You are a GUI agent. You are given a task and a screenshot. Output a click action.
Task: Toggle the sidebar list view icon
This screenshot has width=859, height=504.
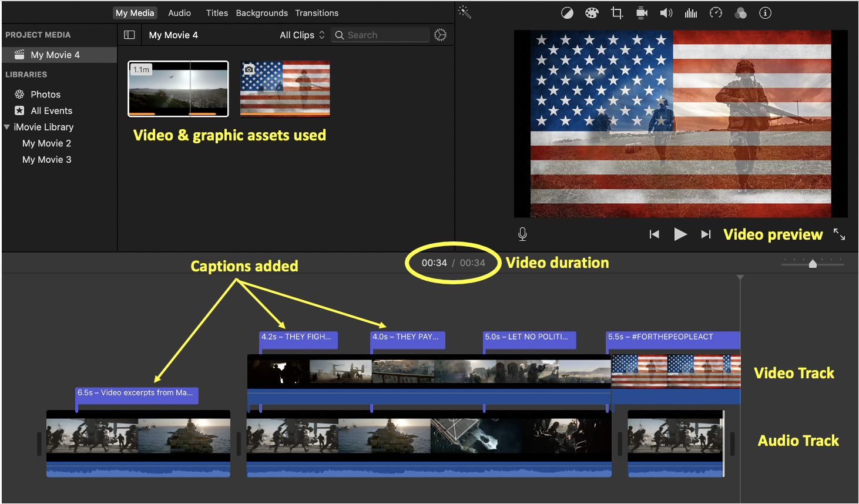[x=129, y=35]
